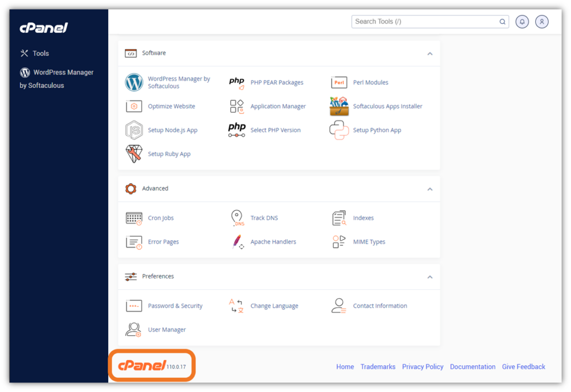This screenshot has width=571, height=392.
Task: Open the Optimize Website icon
Action: click(134, 107)
